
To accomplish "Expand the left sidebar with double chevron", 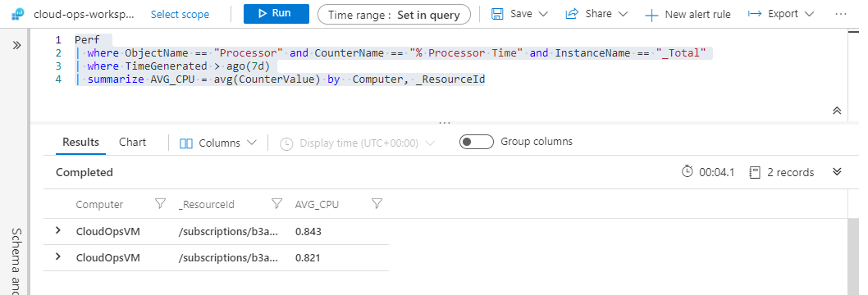I will tap(16, 45).
